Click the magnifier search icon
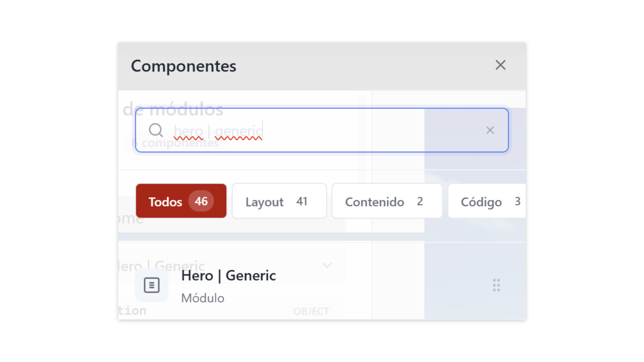Screen dimensions: 644x362 [156, 130]
